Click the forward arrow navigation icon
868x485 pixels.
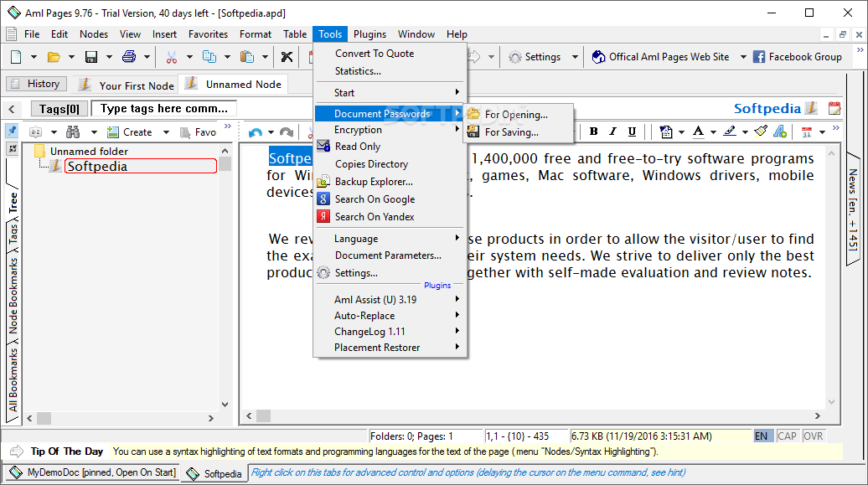coord(474,56)
